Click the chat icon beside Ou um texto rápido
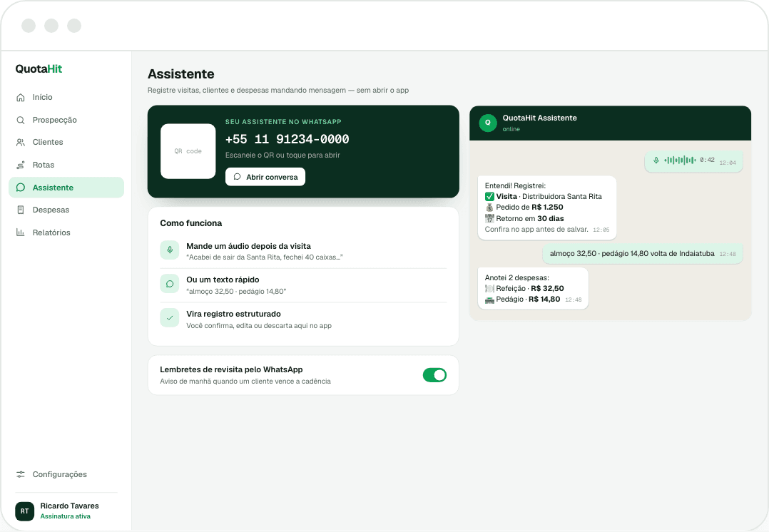This screenshot has height=532, width=769. tap(170, 284)
